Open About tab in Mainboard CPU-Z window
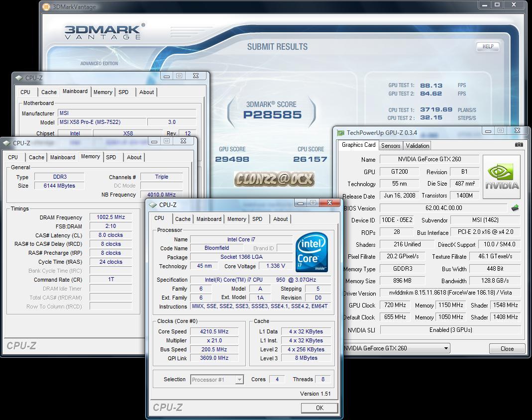 147,92
